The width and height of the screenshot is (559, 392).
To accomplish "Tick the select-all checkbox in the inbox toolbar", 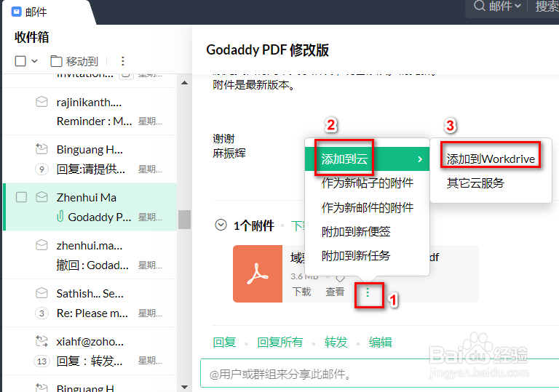I will pos(20,61).
